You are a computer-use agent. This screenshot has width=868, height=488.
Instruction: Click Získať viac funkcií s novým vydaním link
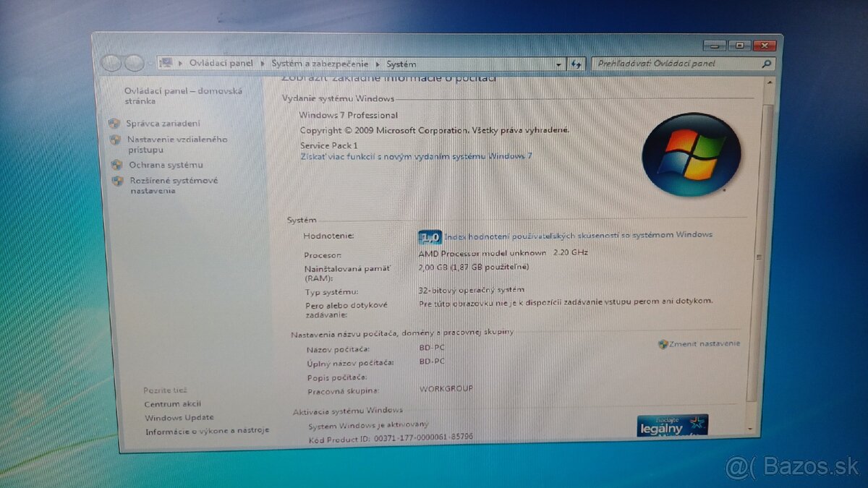[416, 155]
